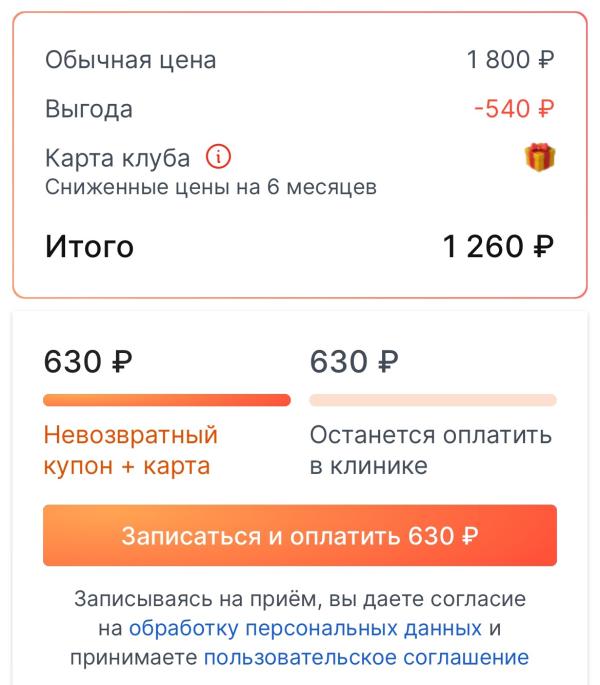Tap the 1 260 ₽ total amount
Image resolution: width=600 pixels, height=685 pixels.
click(498, 246)
